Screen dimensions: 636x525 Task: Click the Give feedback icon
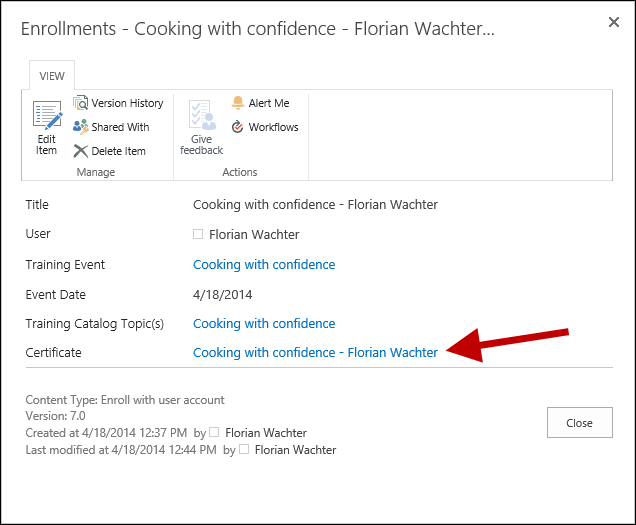point(201,116)
